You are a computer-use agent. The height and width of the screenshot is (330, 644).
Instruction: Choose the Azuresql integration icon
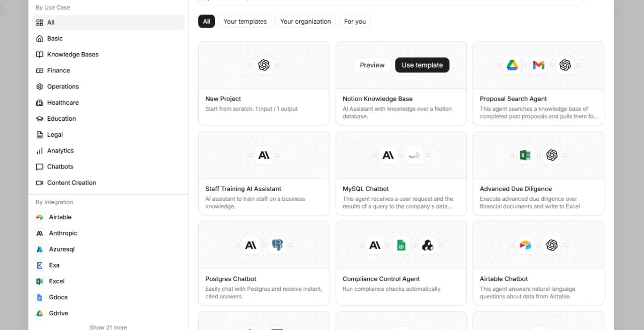pos(40,250)
